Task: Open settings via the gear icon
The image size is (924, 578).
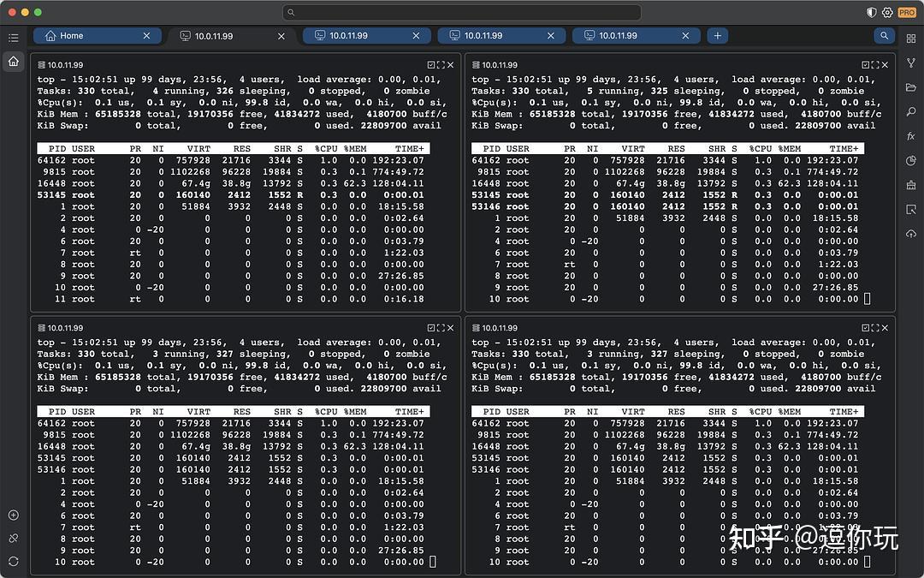Action: tap(887, 12)
